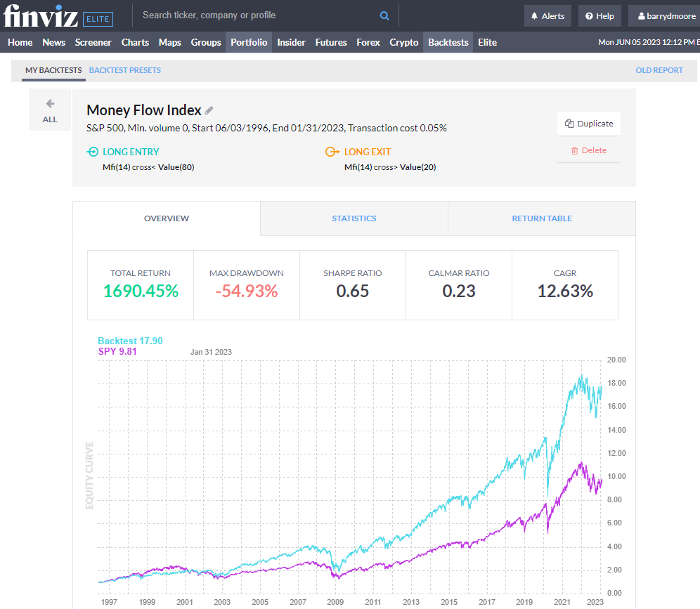
Task: Go to Screener in the navigation bar
Action: (x=93, y=42)
